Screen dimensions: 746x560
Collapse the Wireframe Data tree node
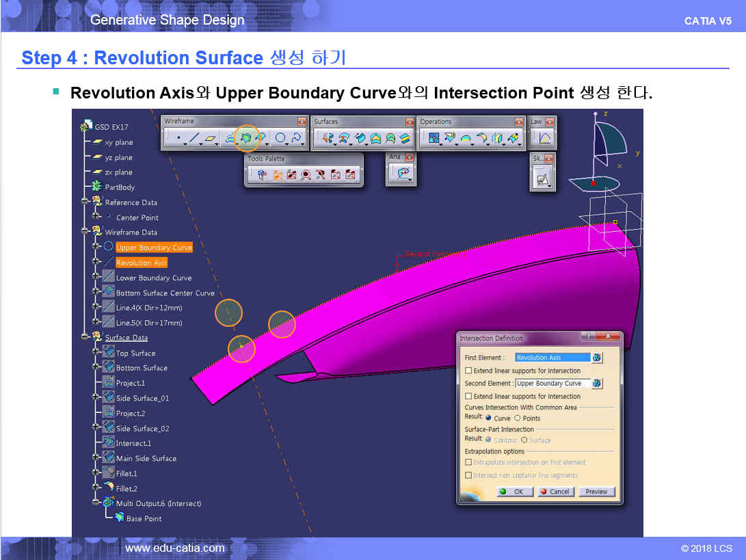click(85, 232)
